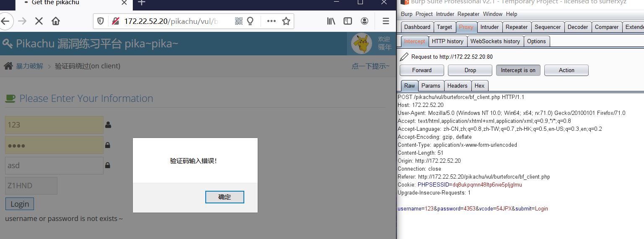Click the captcha input field with asd
The image size is (644, 239).
point(54,166)
